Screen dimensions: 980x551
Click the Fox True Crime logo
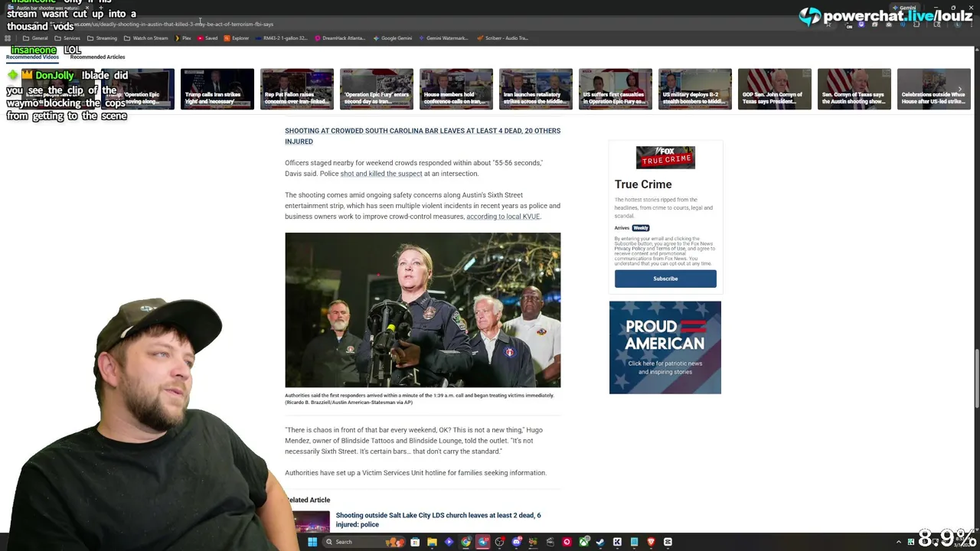(x=665, y=157)
